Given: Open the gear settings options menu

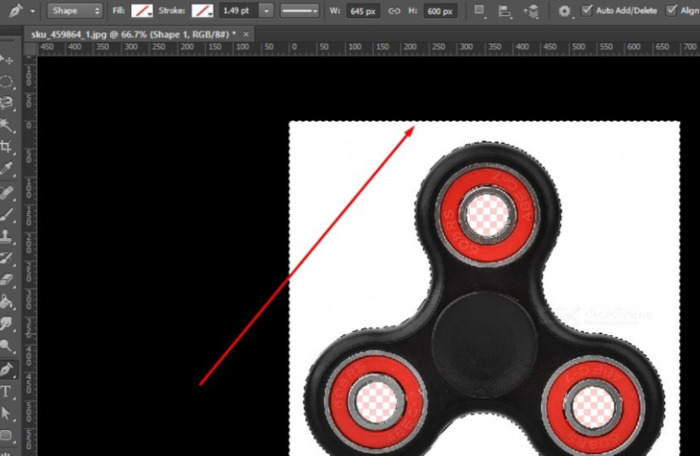Looking at the screenshot, I should [565, 10].
